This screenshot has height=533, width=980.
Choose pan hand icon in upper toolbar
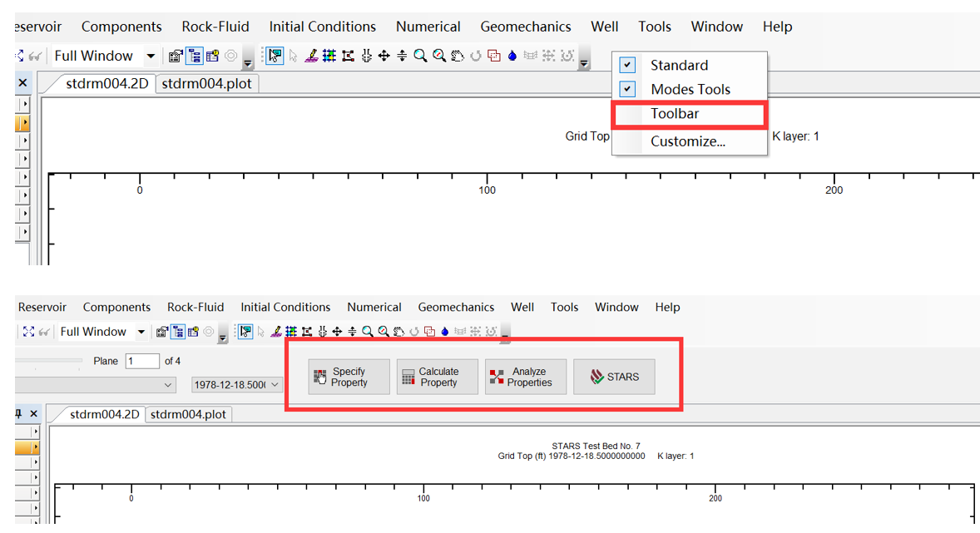tap(457, 56)
